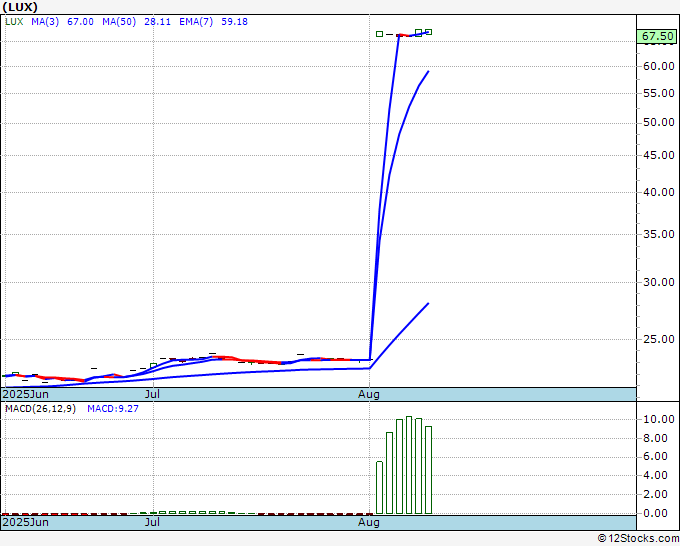This screenshot has height=546, width=680.
Task: Click the MA(3) value 67.00
Action: click(x=80, y=22)
